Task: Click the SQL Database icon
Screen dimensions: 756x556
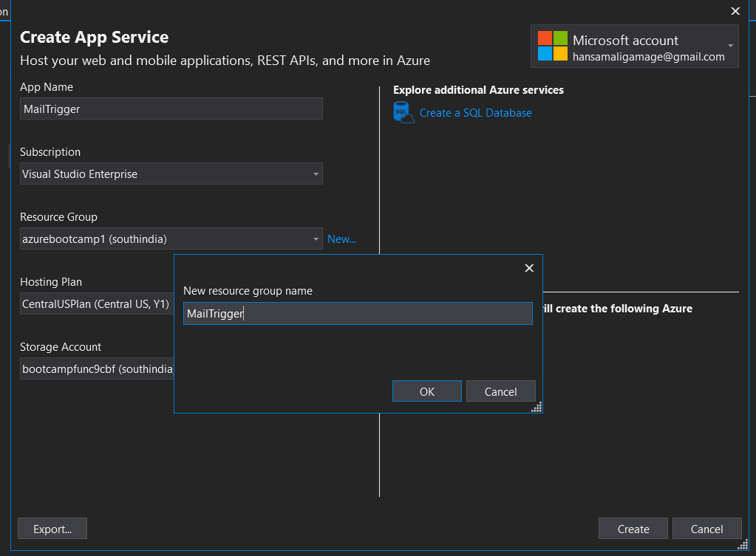Action: pos(403,112)
